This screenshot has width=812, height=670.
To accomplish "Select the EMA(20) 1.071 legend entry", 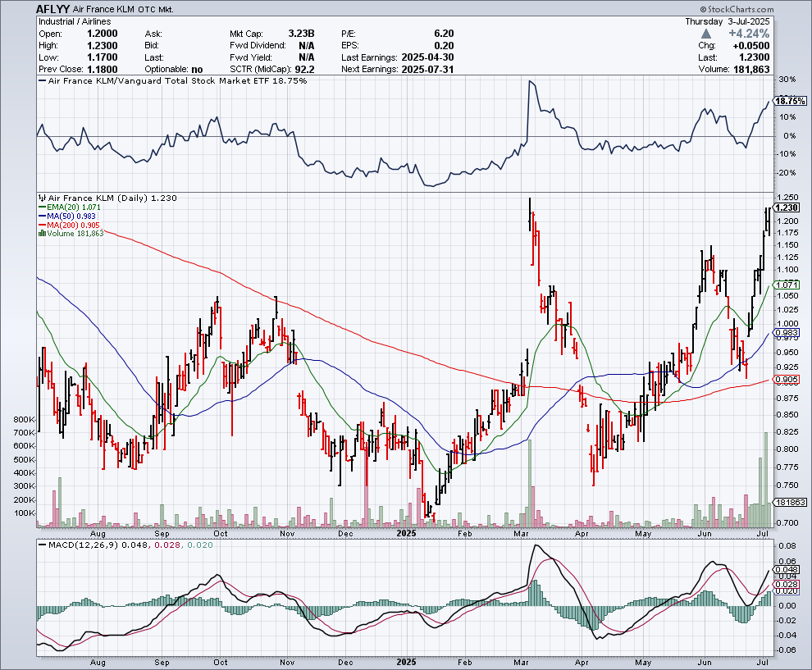I will [x=70, y=207].
